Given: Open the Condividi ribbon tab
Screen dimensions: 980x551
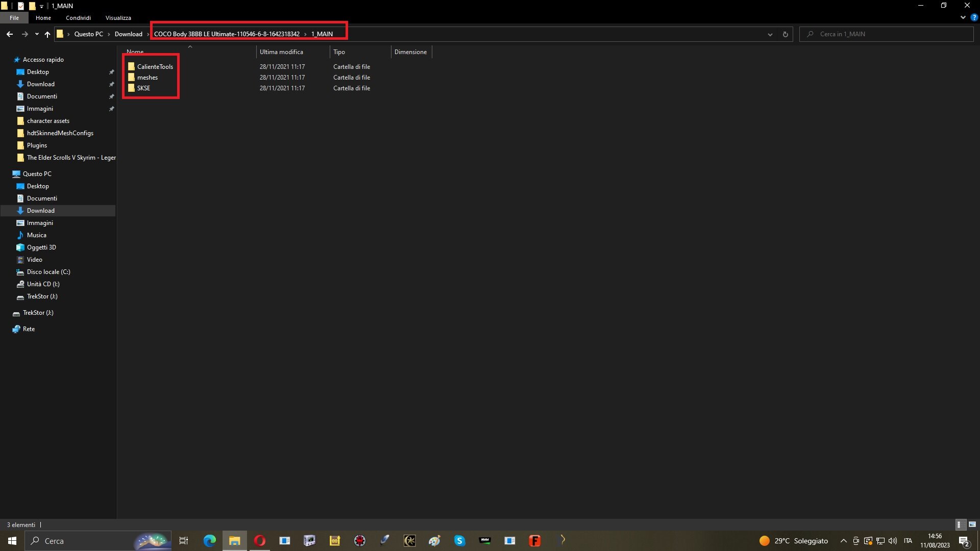Looking at the screenshot, I should pyautogui.click(x=78, y=18).
